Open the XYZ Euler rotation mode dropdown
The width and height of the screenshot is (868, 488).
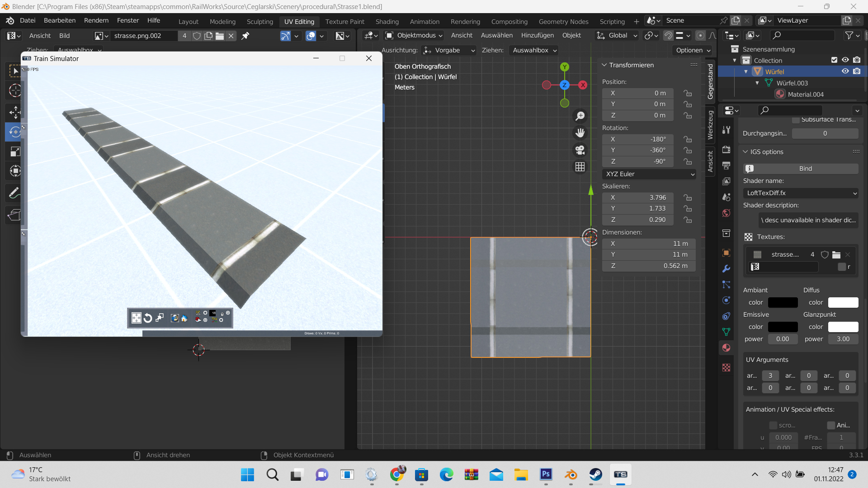pyautogui.click(x=649, y=174)
